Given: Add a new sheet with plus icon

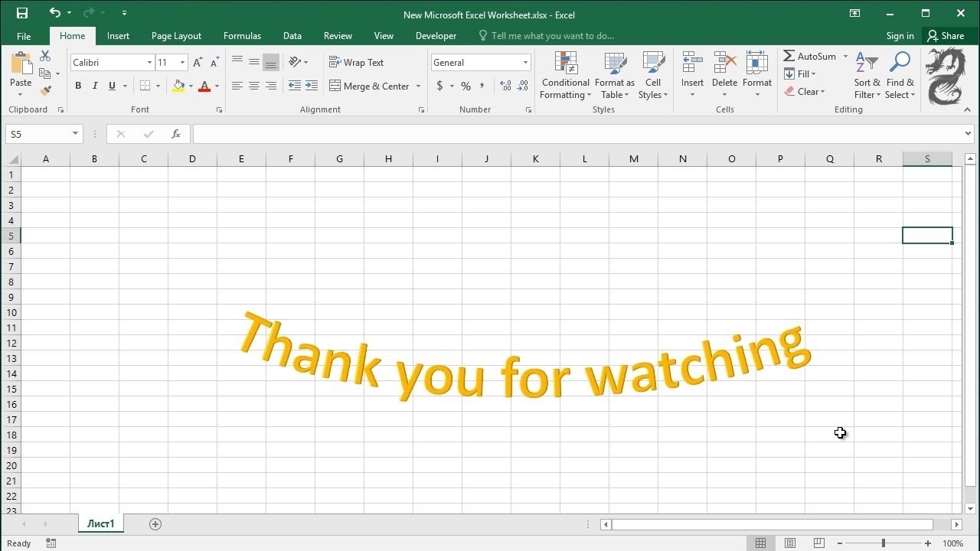Looking at the screenshot, I should (x=155, y=524).
